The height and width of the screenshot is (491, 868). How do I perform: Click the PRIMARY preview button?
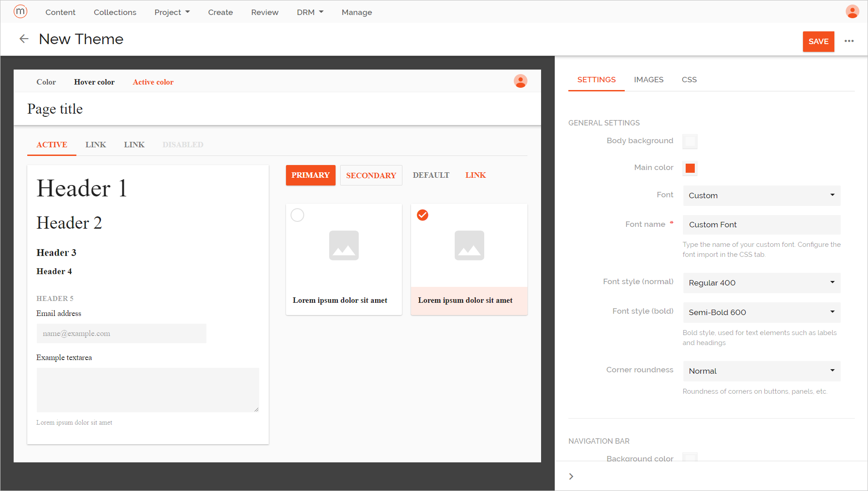pos(311,175)
